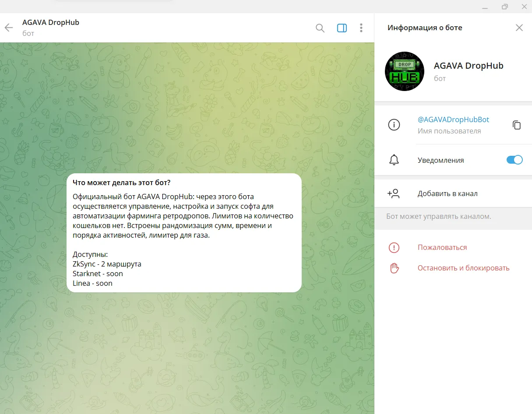Click the Linea - soon line
The width and height of the screenshot is (532, 414).
92,283
